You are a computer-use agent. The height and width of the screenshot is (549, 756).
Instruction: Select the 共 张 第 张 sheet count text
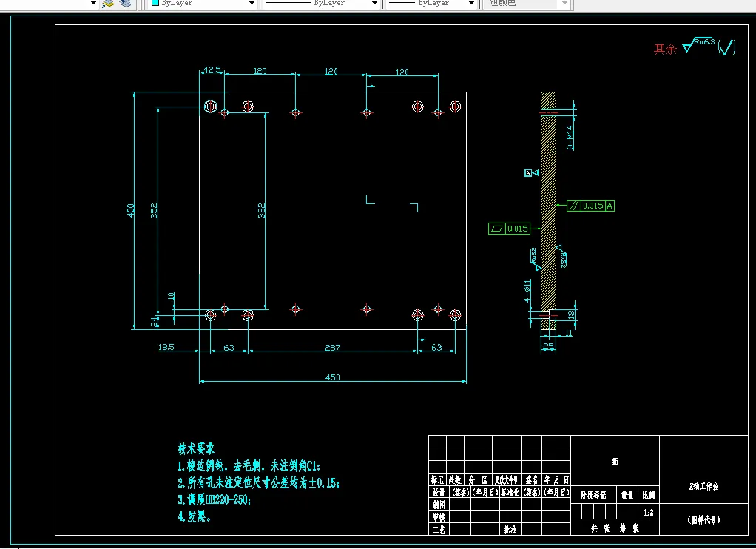pyautogui.click(x=615, y=528)
